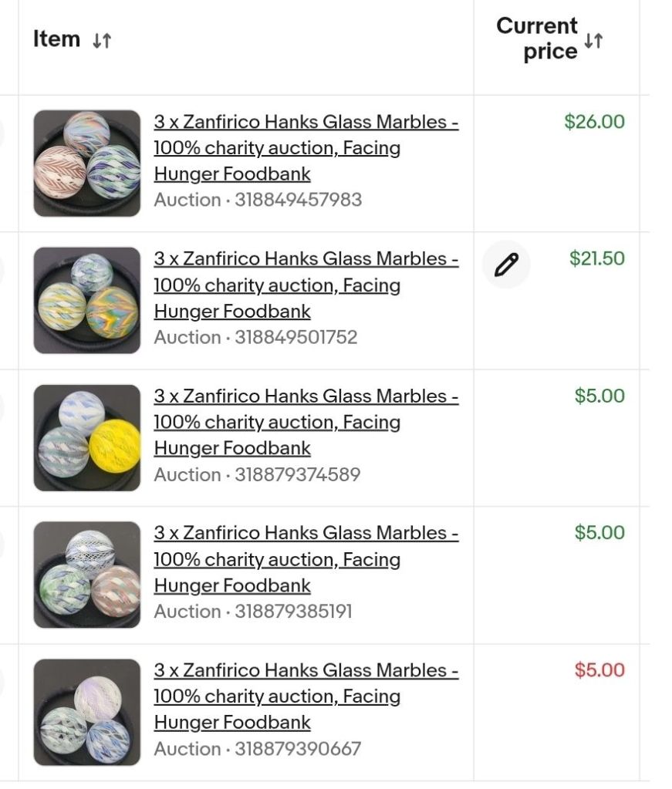
Task: Open the thumbnail for auction 318849501752
Action: coord(87,300)
